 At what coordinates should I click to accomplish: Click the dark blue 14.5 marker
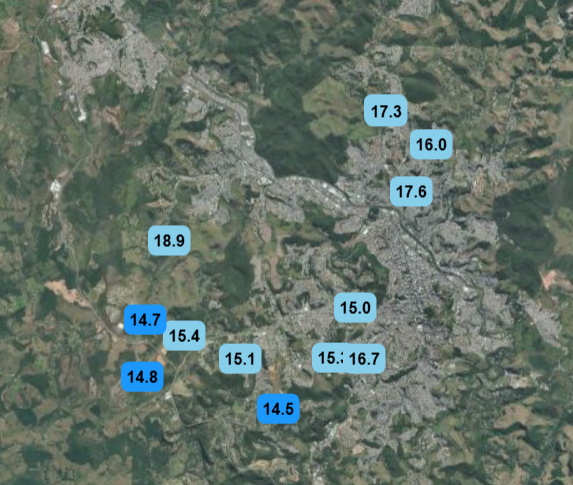[278, 409]
